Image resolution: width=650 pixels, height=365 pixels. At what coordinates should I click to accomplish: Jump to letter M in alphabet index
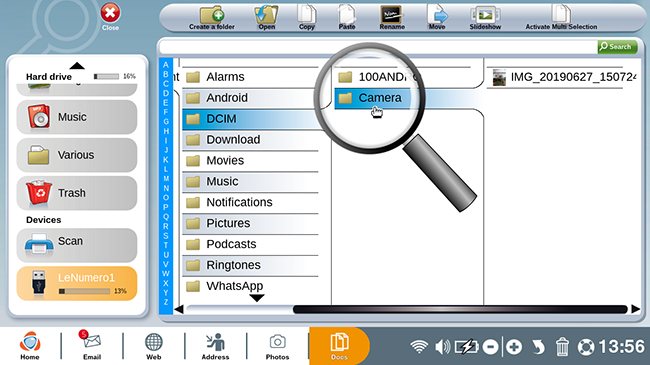[166, 179]
